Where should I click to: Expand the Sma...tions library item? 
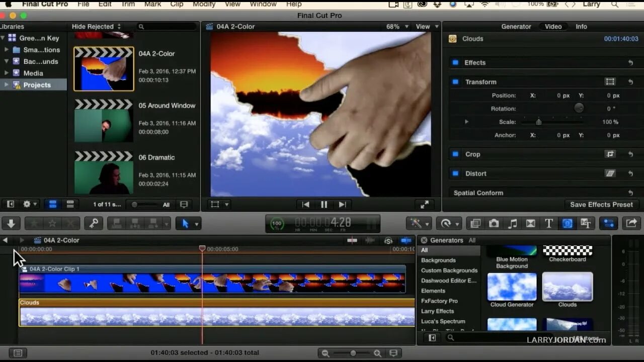tap(7, 50)
